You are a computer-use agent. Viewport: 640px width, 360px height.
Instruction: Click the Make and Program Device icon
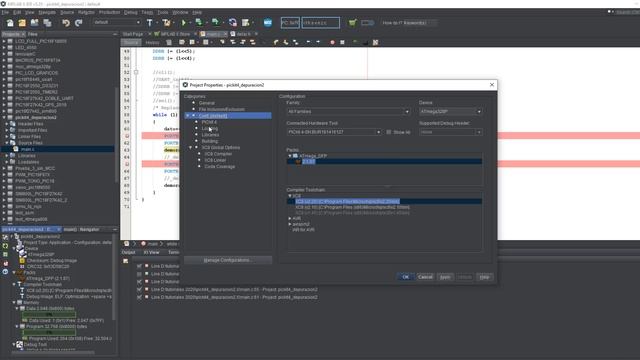click(199, 23)
